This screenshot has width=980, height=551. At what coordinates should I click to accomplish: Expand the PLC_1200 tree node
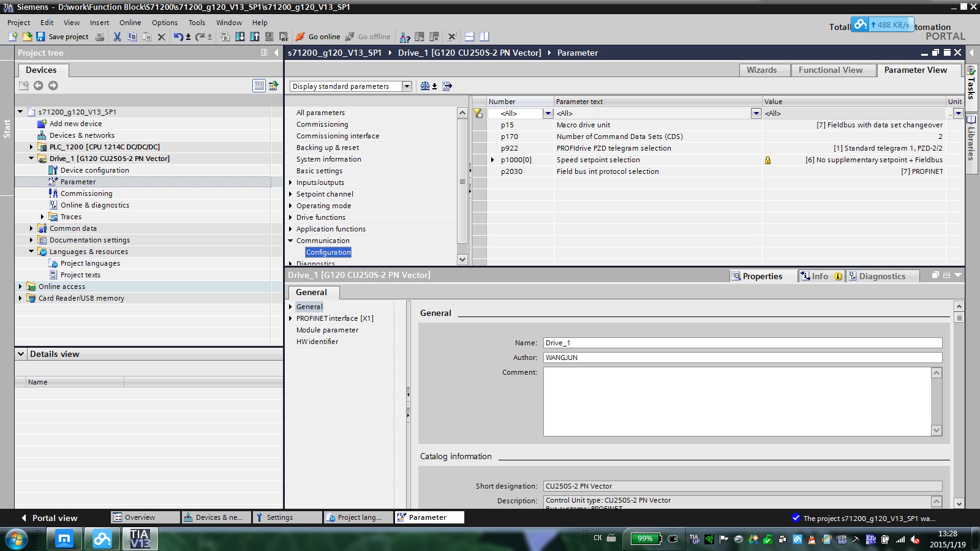(31, 147)
